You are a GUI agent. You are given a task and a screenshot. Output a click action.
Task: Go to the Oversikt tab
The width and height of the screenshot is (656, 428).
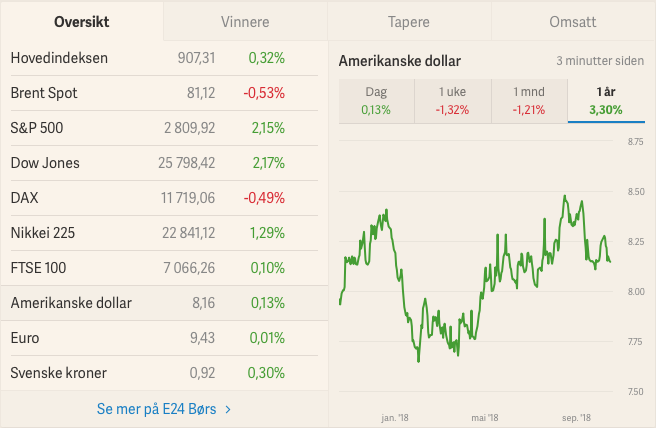click(x=82, y=21)
